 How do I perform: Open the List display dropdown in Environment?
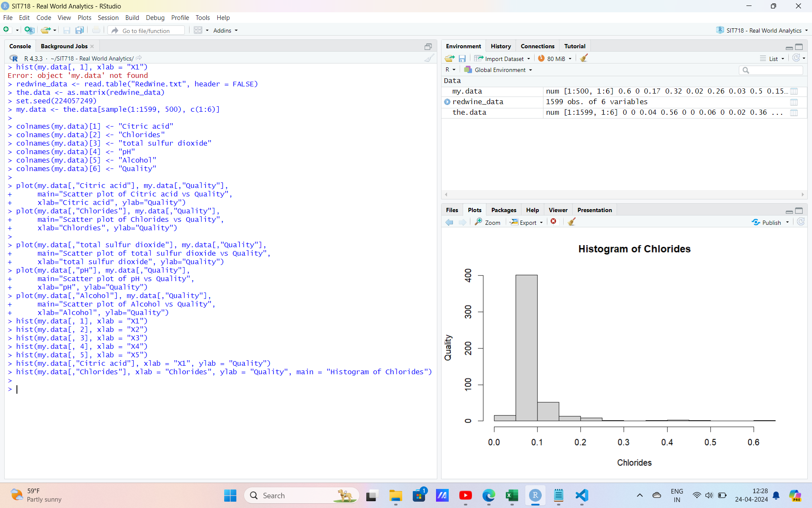[x=772, y=58]
